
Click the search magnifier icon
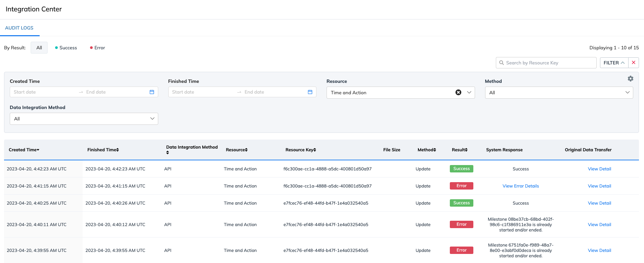click(x=502, y=63)
